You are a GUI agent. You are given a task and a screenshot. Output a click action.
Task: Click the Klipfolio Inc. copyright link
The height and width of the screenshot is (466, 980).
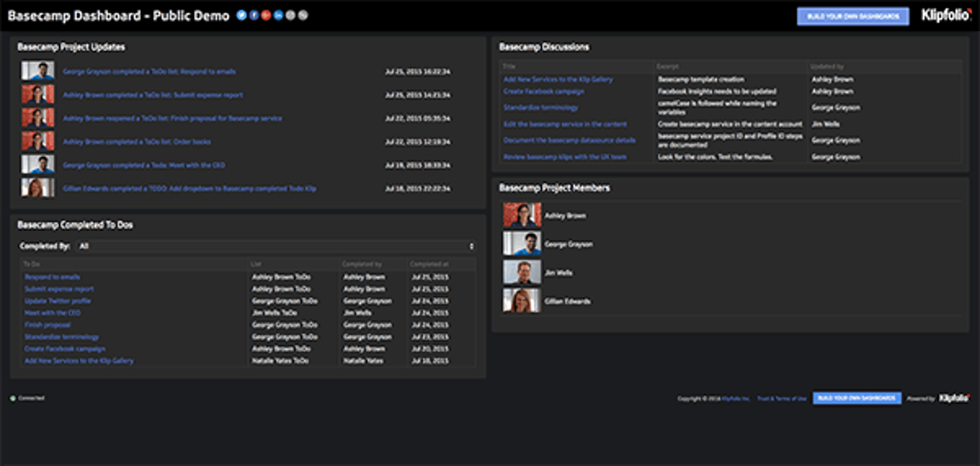(736, 399)
